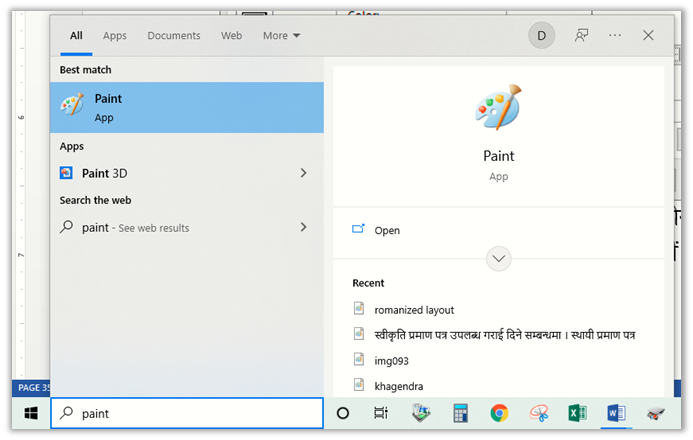This screenshot has width=693, height=440.
Task: Open the Calculator taskbar icon
Action: click(x=460, y=413)
